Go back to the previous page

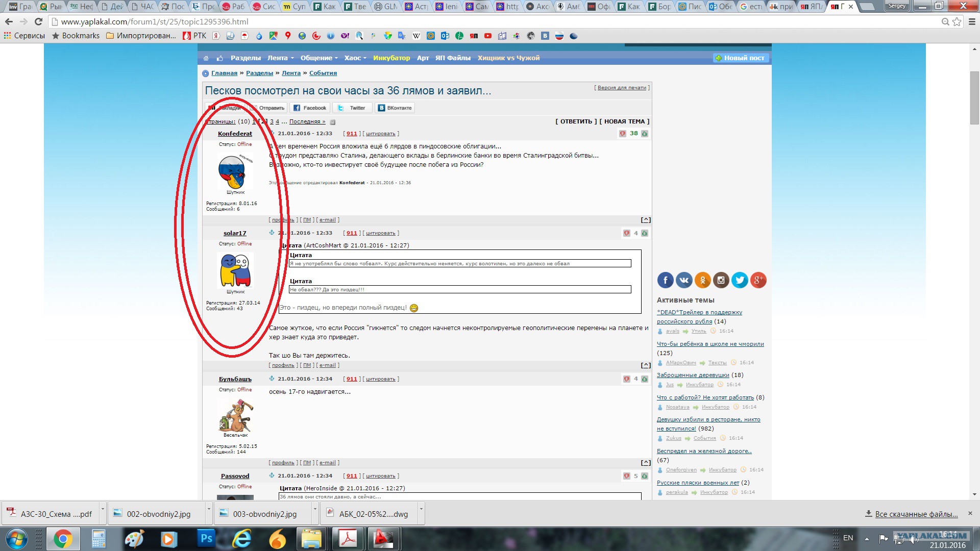click(9, 22)
